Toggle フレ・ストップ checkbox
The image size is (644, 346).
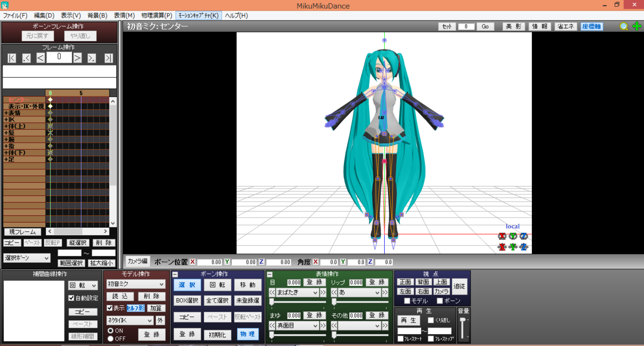(431, 338)
